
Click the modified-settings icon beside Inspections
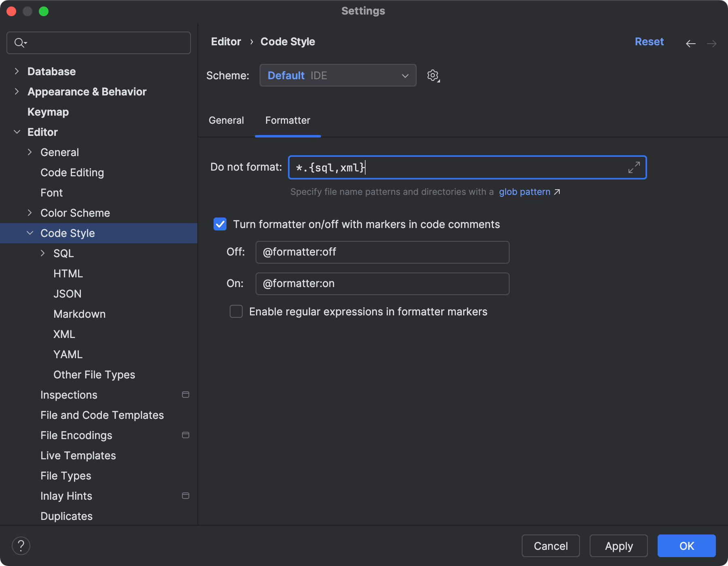coord(186,395)
